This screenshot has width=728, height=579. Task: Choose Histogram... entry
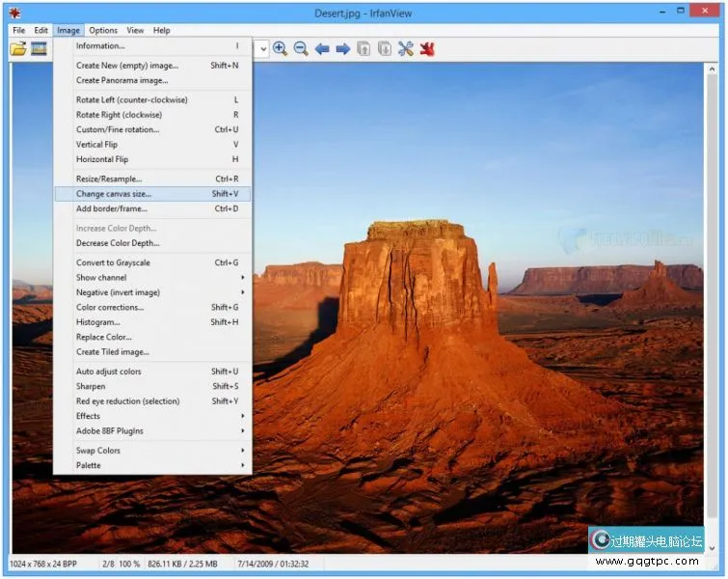coord(152,322)
